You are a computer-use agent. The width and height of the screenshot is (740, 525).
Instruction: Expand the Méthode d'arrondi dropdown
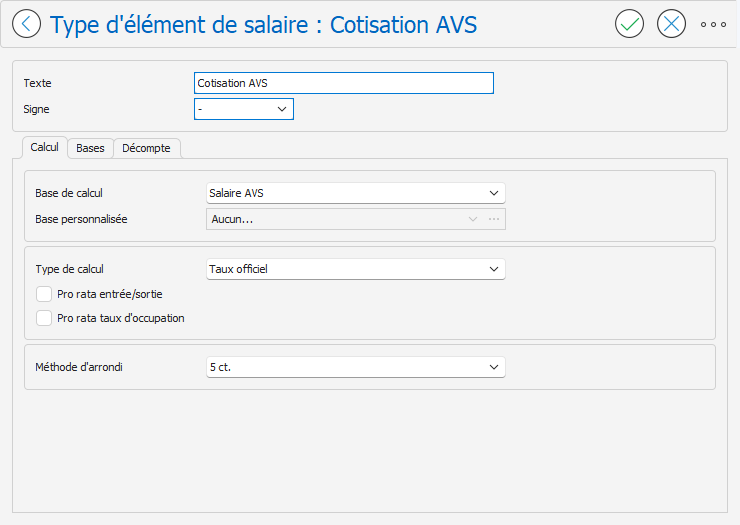tap(356, 367)
